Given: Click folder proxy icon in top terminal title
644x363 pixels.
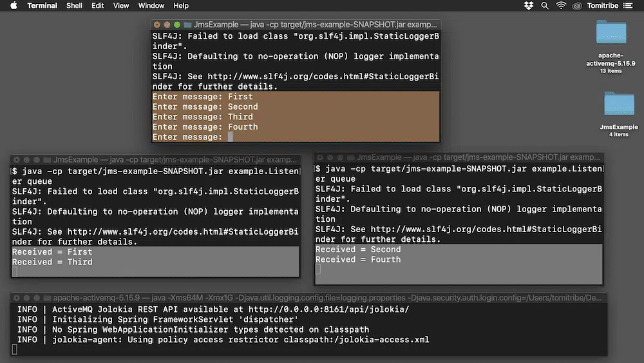Looking at the screenshot, I should [188, 25].
